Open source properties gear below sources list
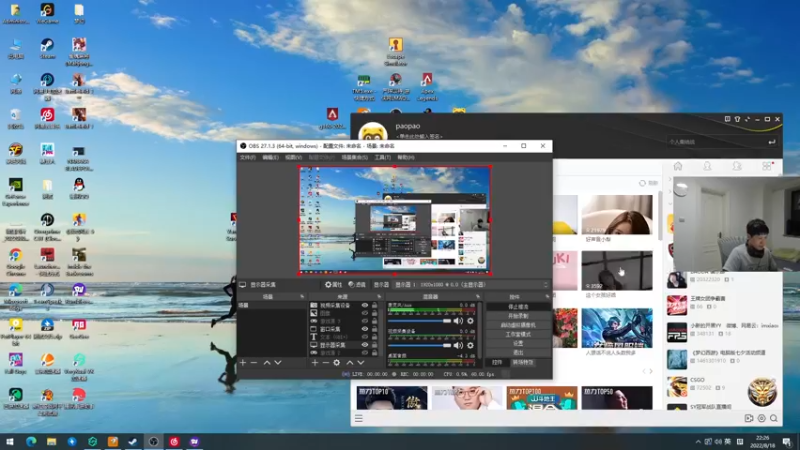800x450 pixels. [x=337, y=363]
